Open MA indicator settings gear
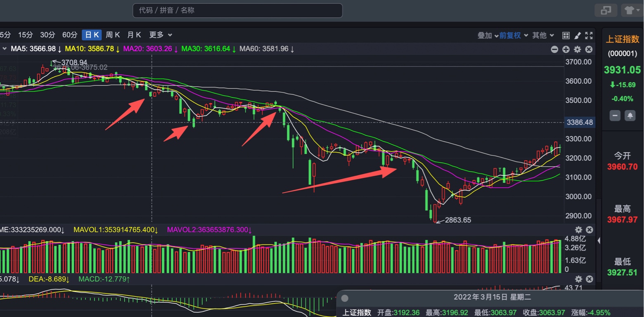Viewport: 644px width, 317px height. click(578, 49)
